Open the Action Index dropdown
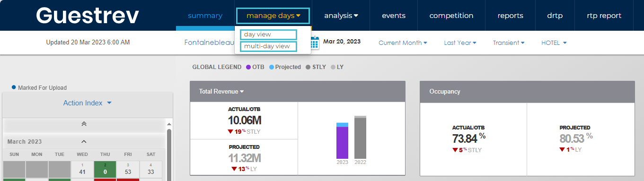Viewport: 644px width, 181px height. pyautogui.click(x=88, y=103)
